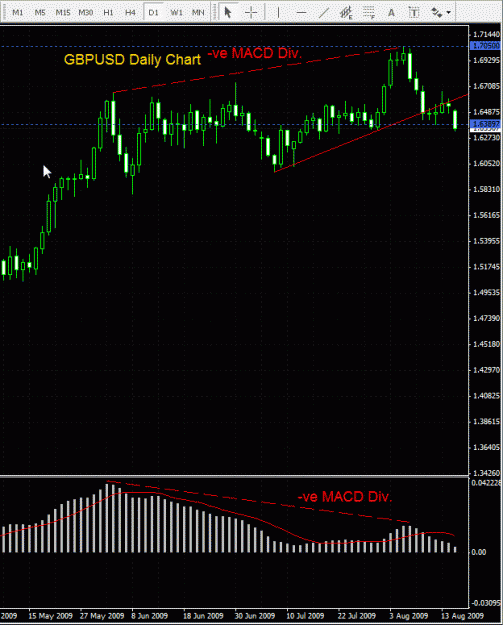Viewport: 503px width, 625px height.
Task: Click the blue 1.70500 price level tag
Action: point(485,46)
